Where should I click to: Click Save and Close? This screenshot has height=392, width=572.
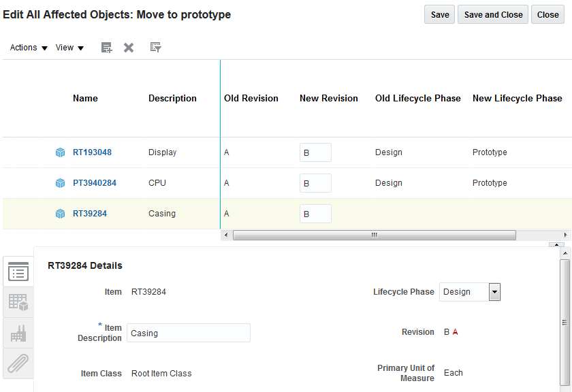pos(493,15)
